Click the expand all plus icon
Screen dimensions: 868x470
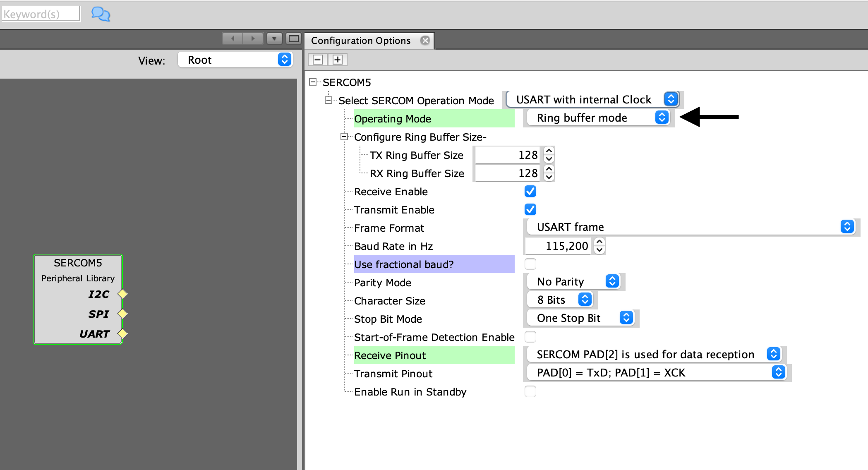[x=338, y=60]
